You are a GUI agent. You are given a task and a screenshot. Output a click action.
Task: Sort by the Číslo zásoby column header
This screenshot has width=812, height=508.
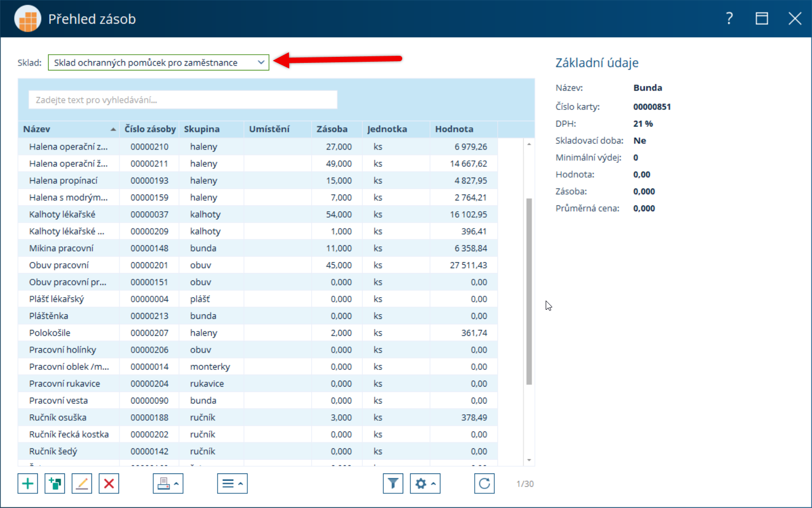coord(150,129)
